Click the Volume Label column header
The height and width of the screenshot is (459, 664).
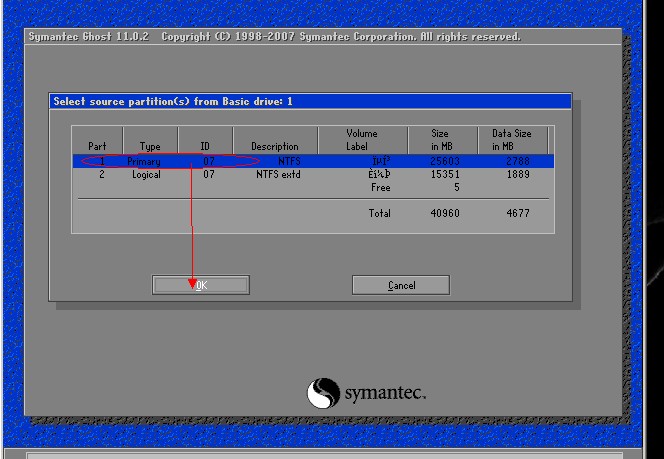pyautogui.click(x=362, y=140)
